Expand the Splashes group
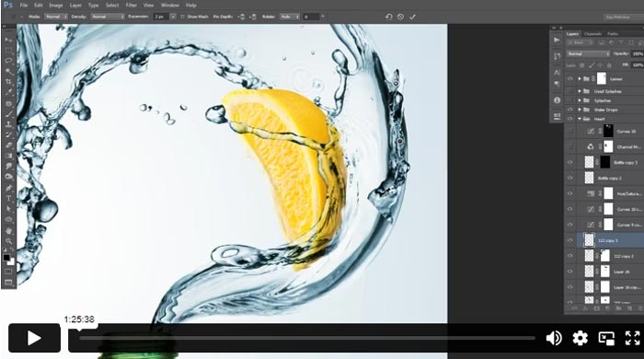The image size is (644, 359). 580,100
